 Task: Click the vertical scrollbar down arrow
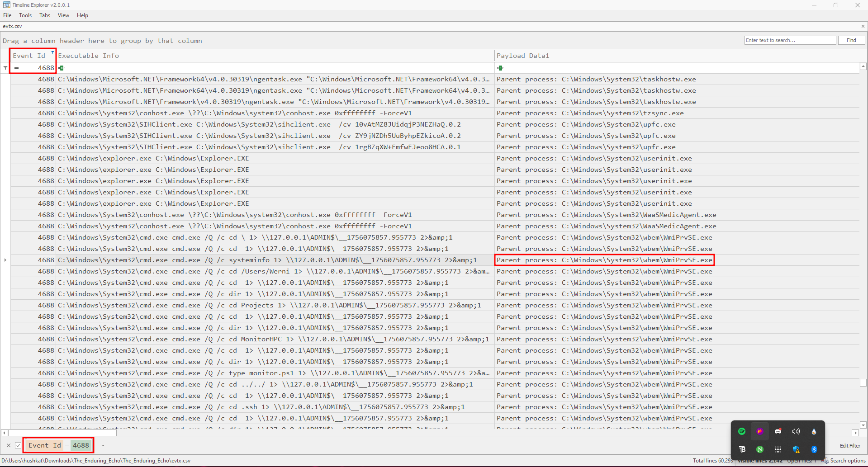(x=863, y=425)
